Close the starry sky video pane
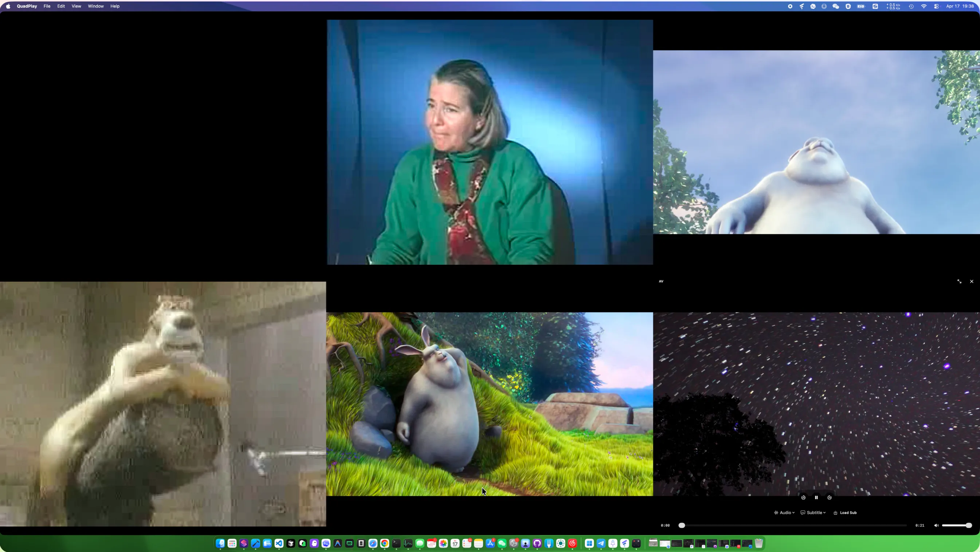 coord(972,281)
